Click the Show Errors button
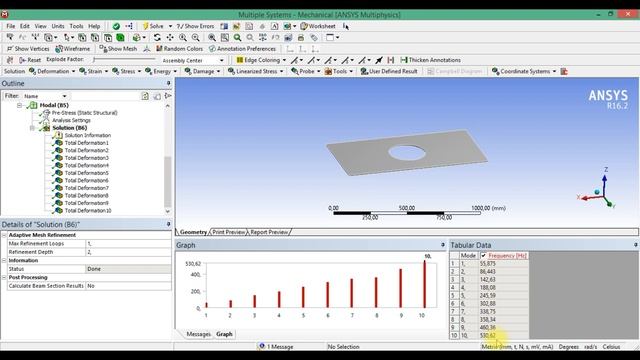The image size is (640, 360). [x=196, y=26]
